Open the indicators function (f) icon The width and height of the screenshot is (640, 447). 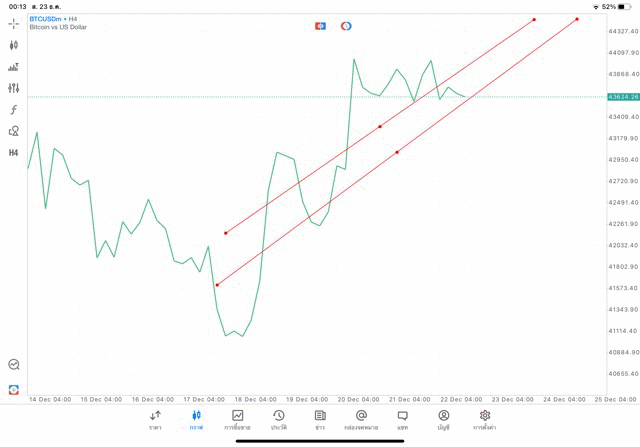click(x=13, y=110)
